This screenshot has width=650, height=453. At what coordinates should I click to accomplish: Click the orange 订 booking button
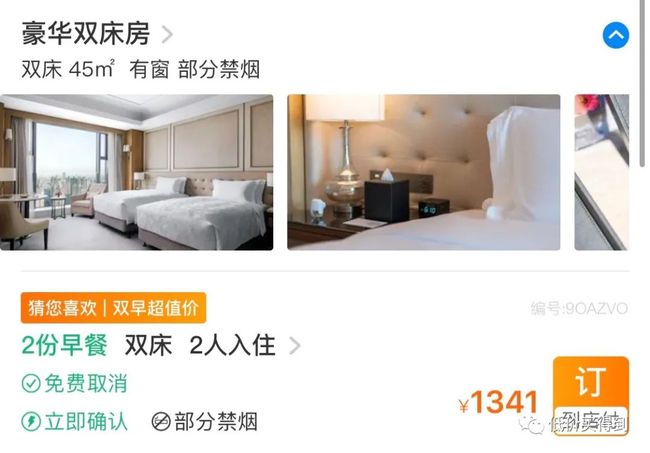click(x=591, y=396)
